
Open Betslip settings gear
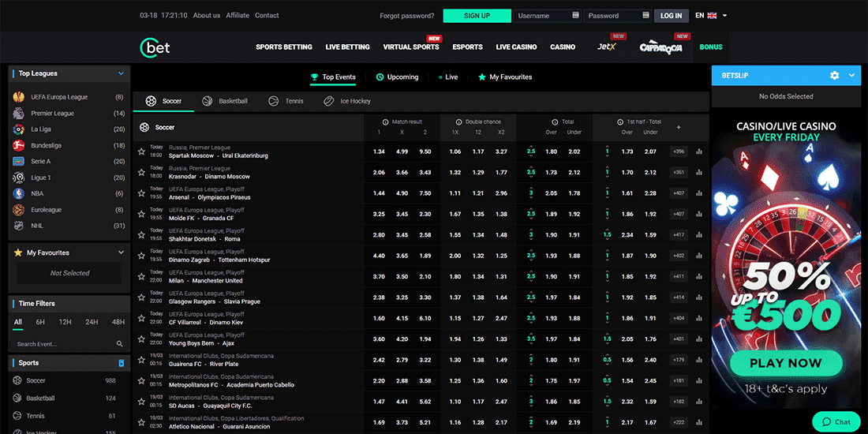click(x=835, y=76)
